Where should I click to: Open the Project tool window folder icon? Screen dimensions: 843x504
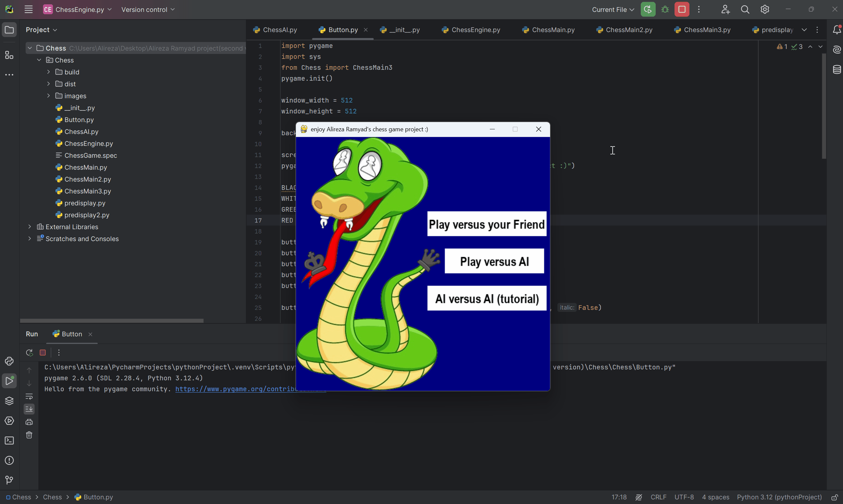click(x=9, y=30)
